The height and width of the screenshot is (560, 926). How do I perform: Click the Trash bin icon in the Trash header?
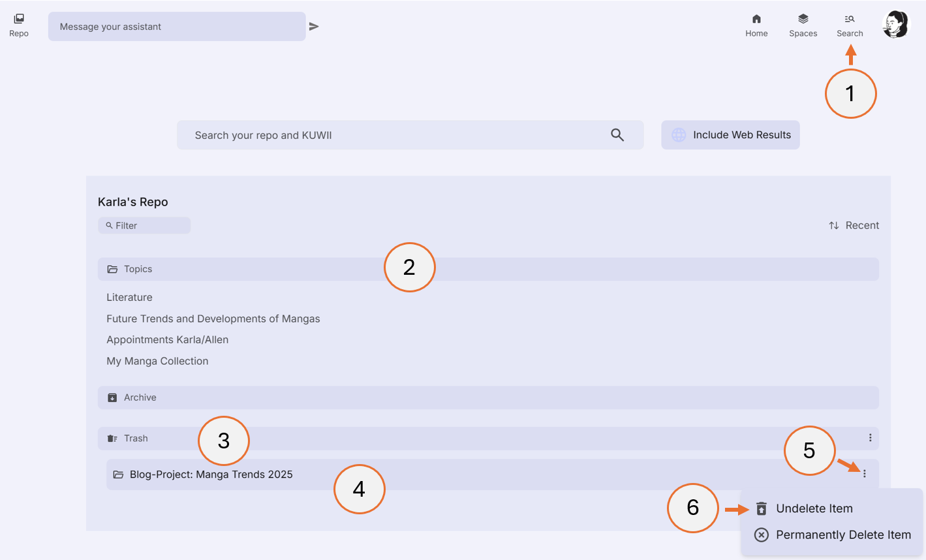(x=111, y=438)
